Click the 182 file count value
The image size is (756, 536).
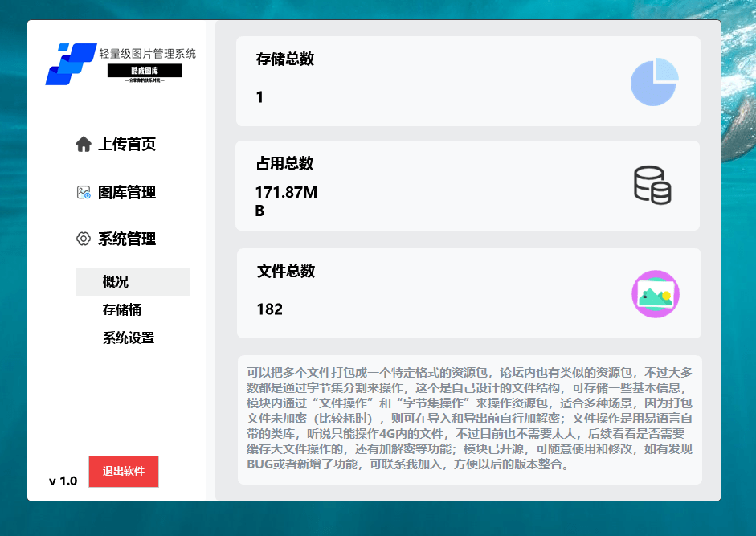(269, 309)
